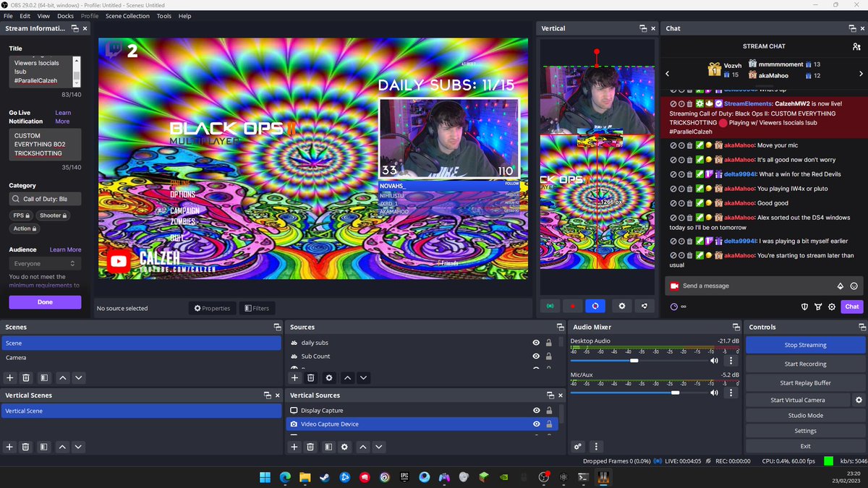This screenshot has width=868, height=488.
Task: Mute the Mic/Aux speaker icon
Action: (x=714, y=393)
